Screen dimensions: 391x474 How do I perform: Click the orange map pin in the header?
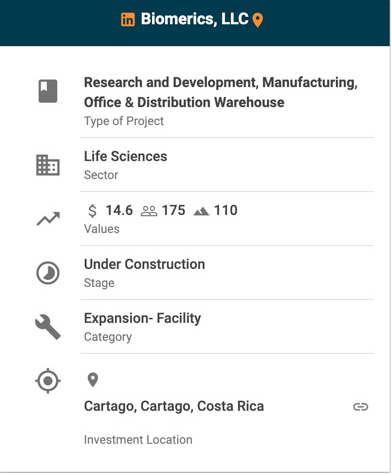tap(258, 20)
